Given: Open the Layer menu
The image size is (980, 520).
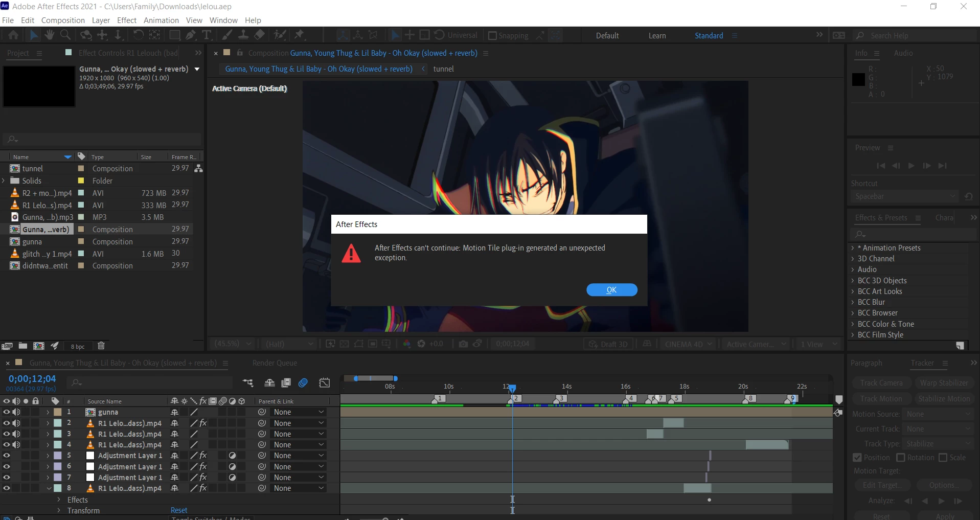Looking at the screenshot, I should click(101, 20).
